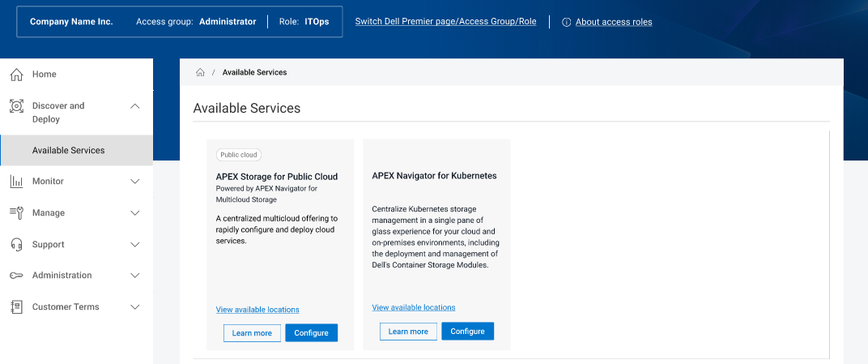Click the info icon beside About access roles
This screenshot has width=868, height=364.
(x=566, y=22)
